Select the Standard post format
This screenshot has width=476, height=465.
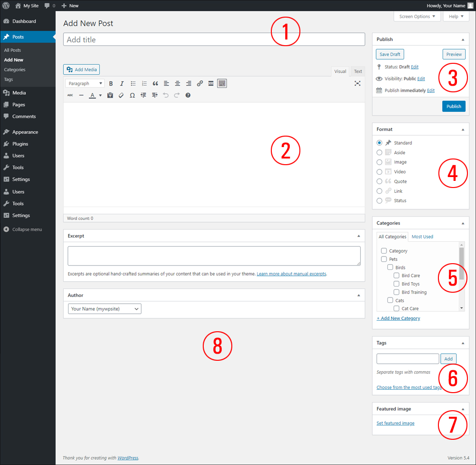(x=379, y=143)
